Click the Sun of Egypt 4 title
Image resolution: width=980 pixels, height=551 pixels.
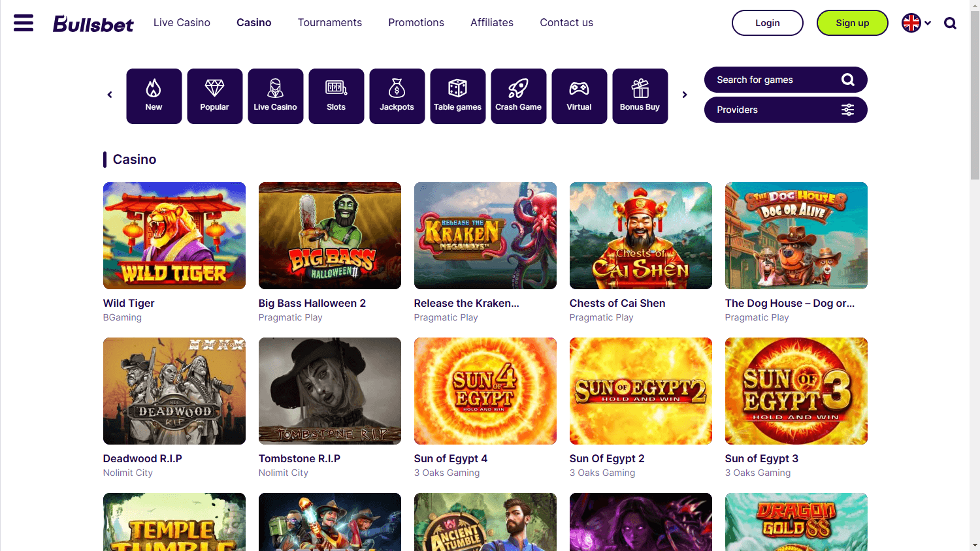451,458
